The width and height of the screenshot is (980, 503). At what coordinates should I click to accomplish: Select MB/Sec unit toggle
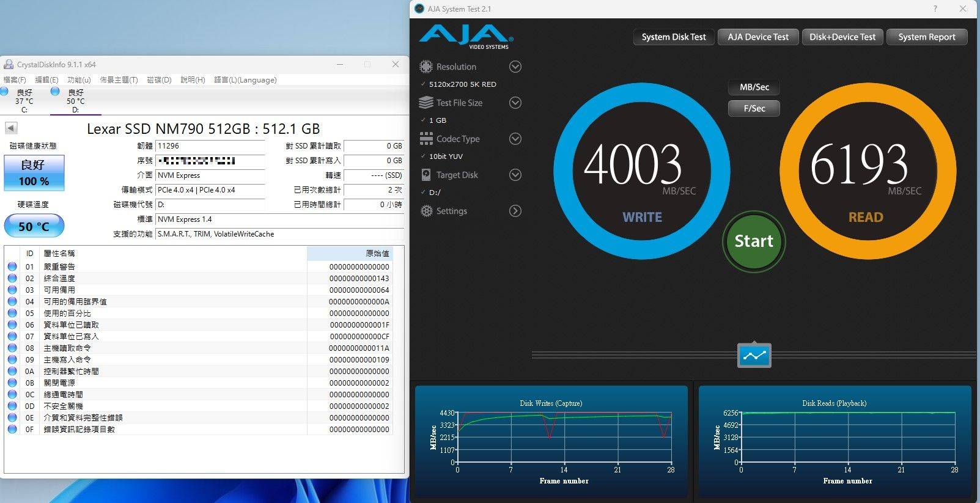(754, 87)
